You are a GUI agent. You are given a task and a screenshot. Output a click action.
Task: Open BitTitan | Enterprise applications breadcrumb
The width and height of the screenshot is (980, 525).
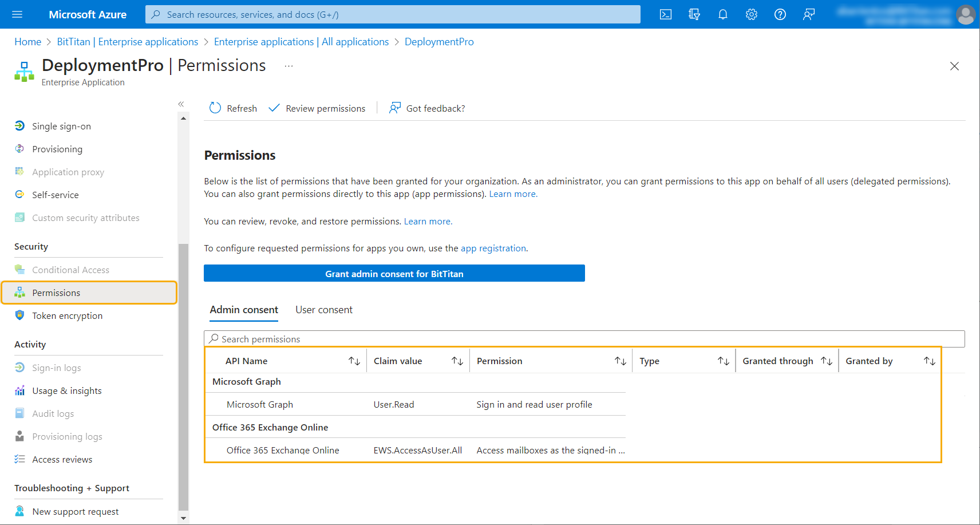128,42
